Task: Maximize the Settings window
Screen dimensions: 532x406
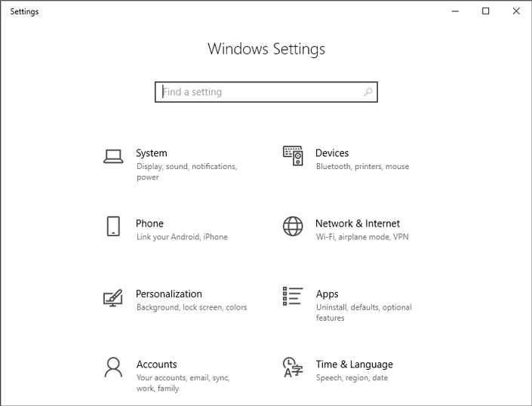Action: click(486, 11)
